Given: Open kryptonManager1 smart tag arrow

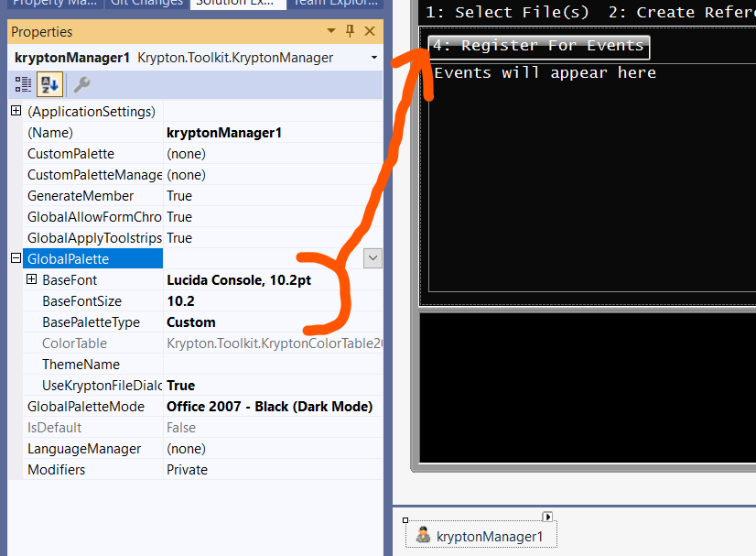Looking at the screenshot, I should tap(548, 516).
